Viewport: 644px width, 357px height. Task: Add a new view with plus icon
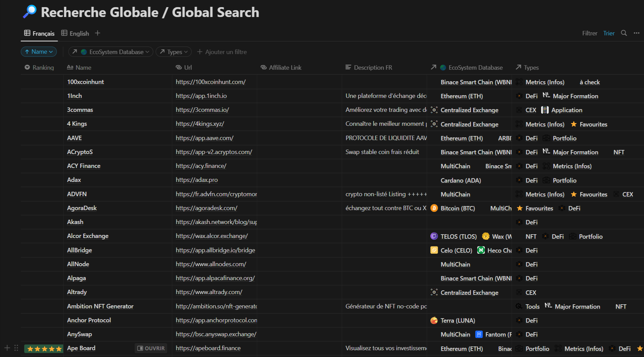(x=97, y=33)
